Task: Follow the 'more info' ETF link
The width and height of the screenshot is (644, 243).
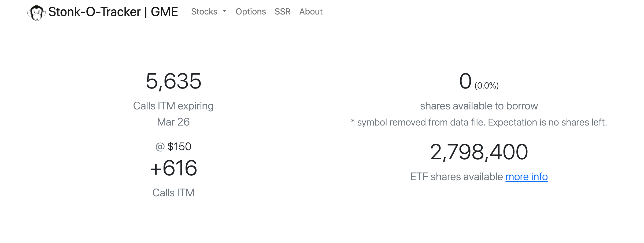Action: pos(526,177)
